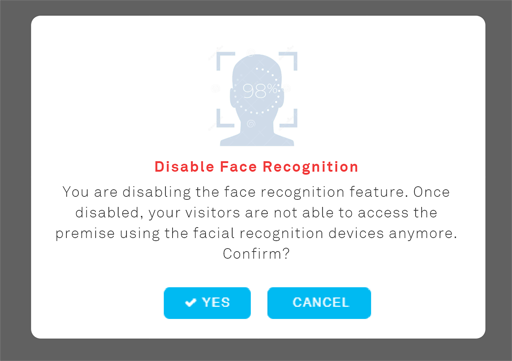Screen dimensions: 512x361
Task: Click the checkmark icon inside YES button
Action: click(x=191, y=303)
